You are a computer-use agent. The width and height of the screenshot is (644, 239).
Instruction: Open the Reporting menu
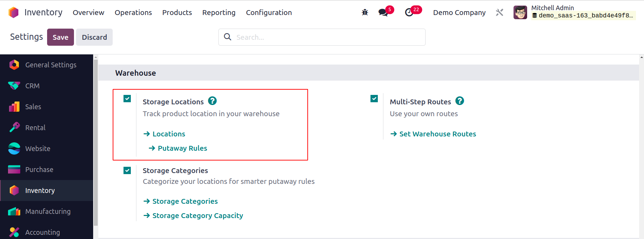pos(219,13)
